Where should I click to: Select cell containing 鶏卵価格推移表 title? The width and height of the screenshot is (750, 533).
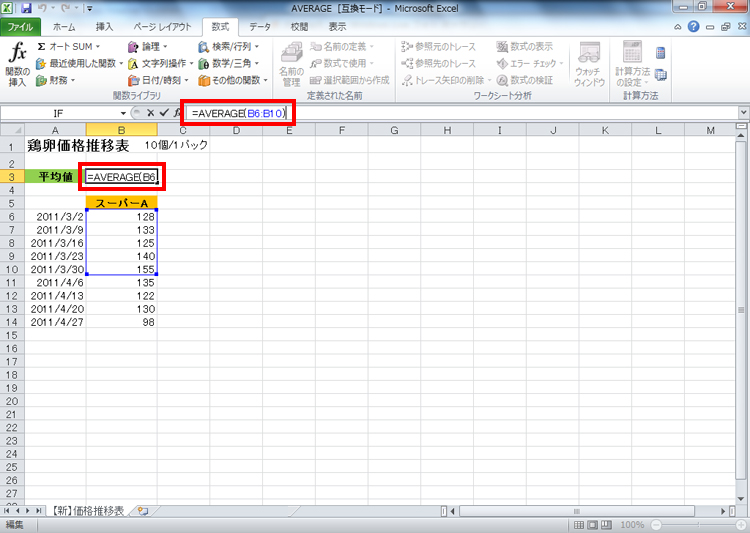[x=55, y=146]
